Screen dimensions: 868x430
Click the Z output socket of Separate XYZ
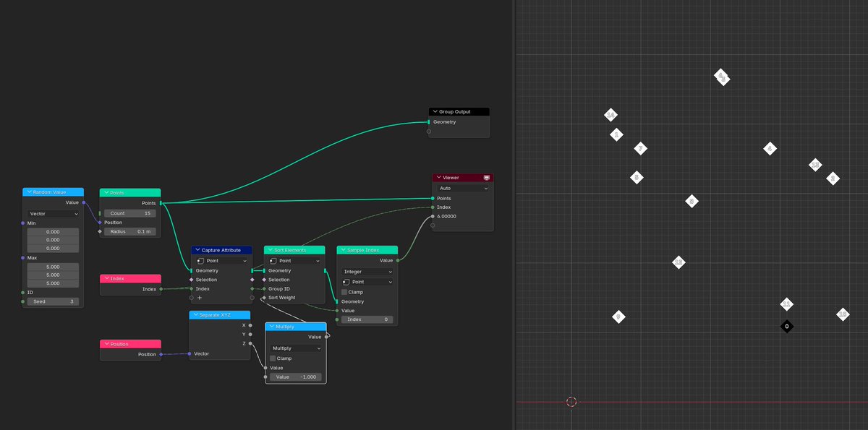251,343
